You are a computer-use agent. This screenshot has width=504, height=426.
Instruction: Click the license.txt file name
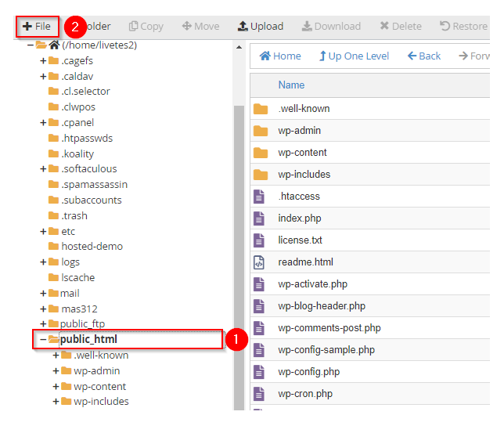pyautogui.click(x=300, y=240)
